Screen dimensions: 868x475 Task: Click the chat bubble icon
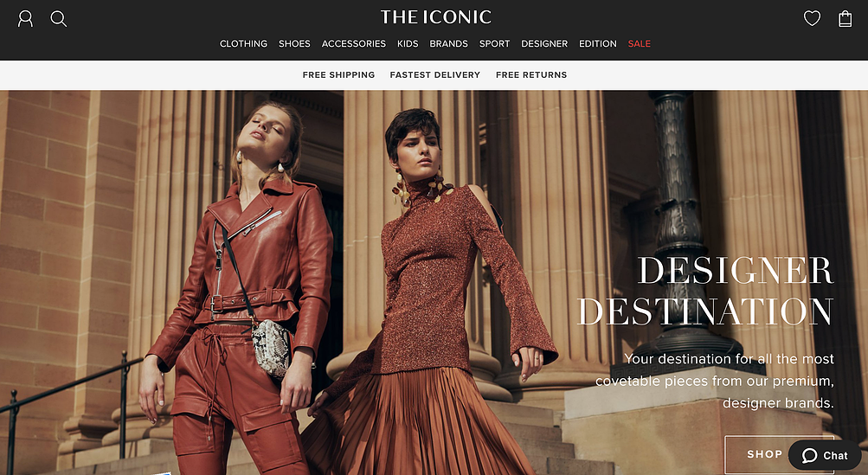(x=810, y=456)
